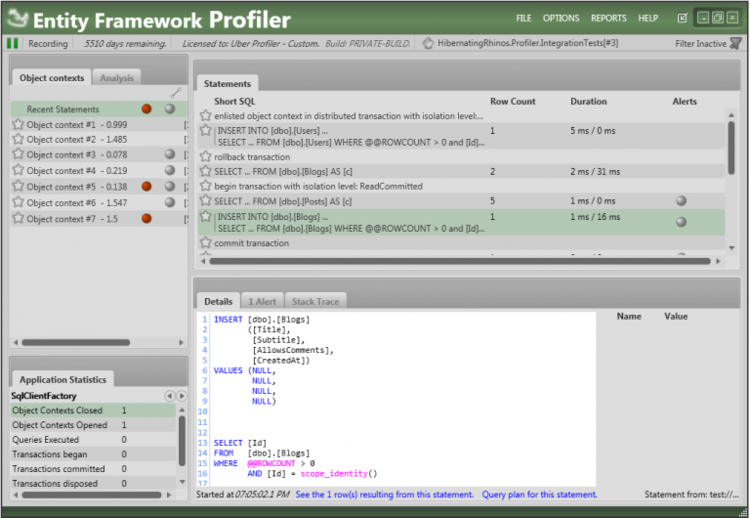The height and width of the screenshot is (518, 750).
Task: Sort statements by Row Count column header
Action: click(x=513, y=101)
